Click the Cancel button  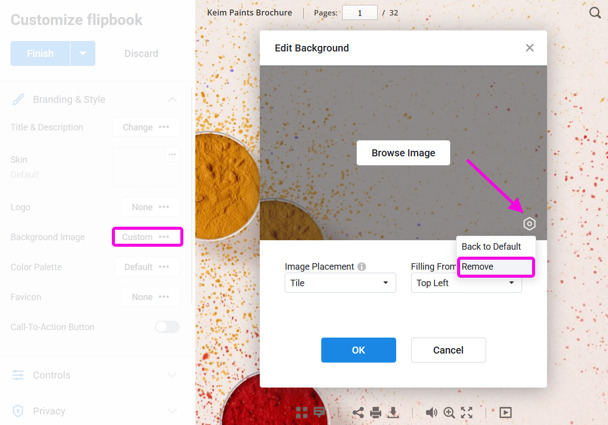pos(448,350)
